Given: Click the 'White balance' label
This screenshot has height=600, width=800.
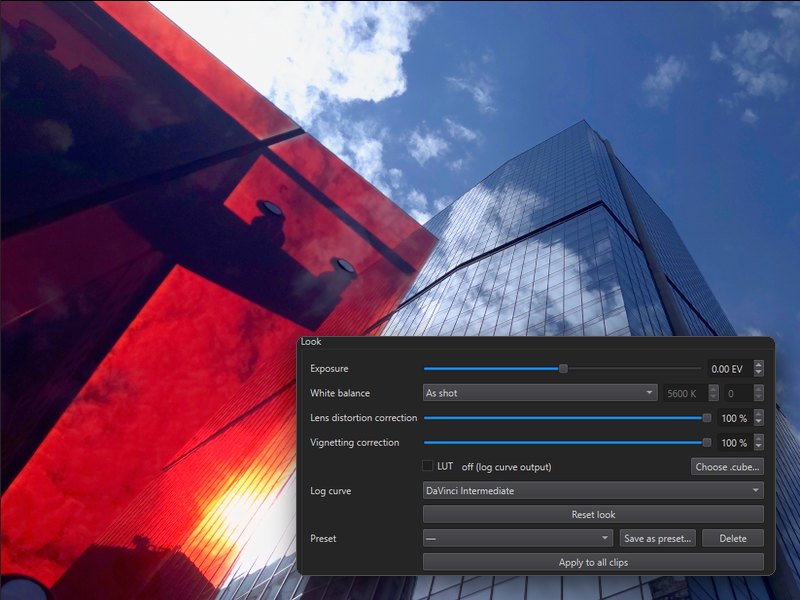Looking at the screenshot, I should click(x=340, y=393).
